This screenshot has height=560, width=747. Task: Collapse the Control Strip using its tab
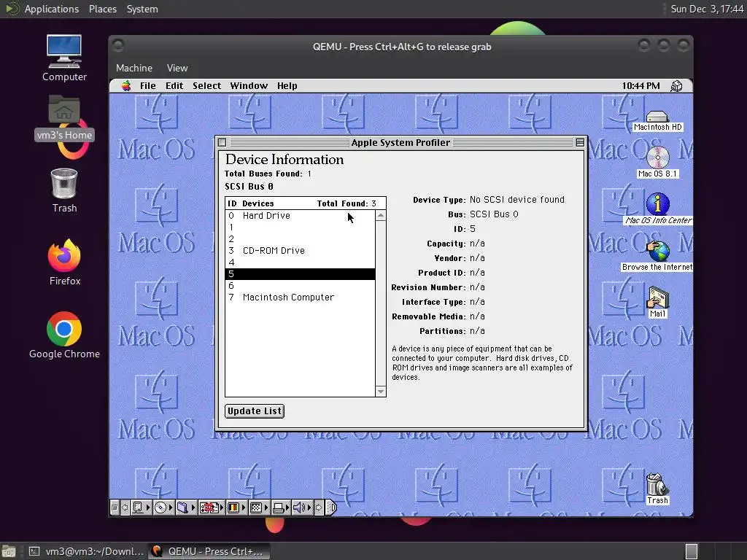point(332,507)
